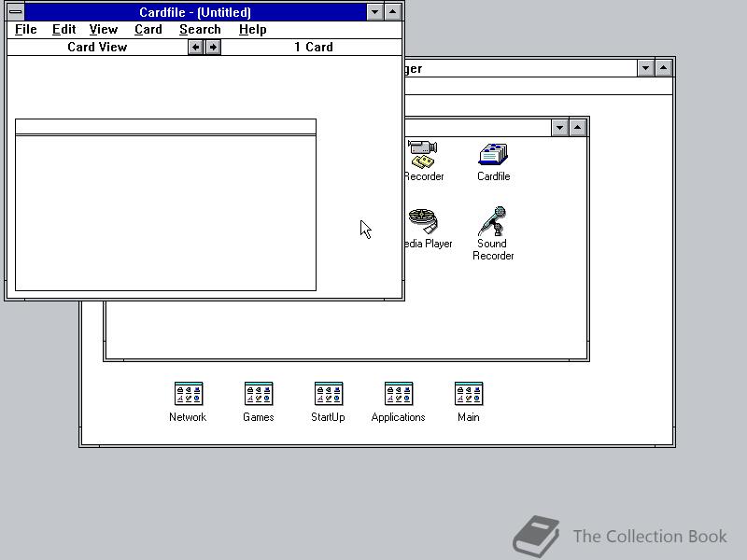Open the StartUp program group icon
The height and width of the screenshot is (560, 747).
click(329, 393)
